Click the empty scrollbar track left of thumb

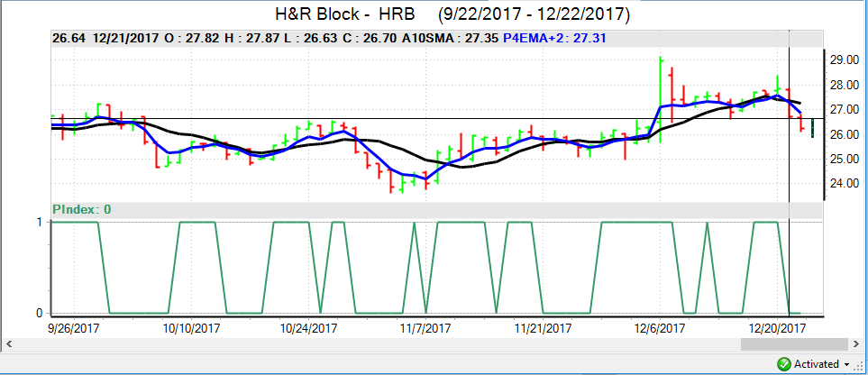pos(361,343)
